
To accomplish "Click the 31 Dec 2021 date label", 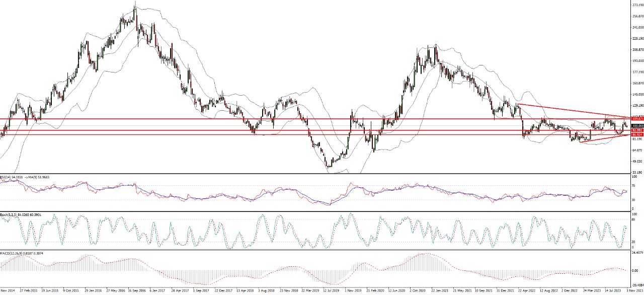I will click(505, 290).
